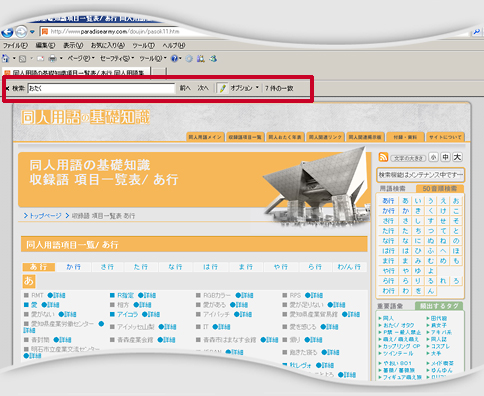Click the browser Forward arrow button
484x396 pixels.
point(21,32)
